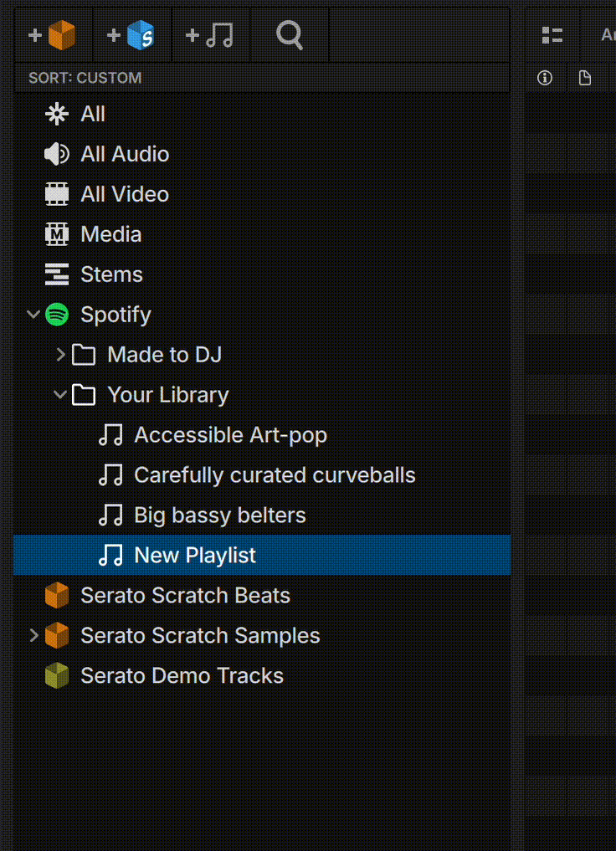Screen dimensions: 616x851
Task: Collapse the Your Library folder
Action: pos(60,395)
